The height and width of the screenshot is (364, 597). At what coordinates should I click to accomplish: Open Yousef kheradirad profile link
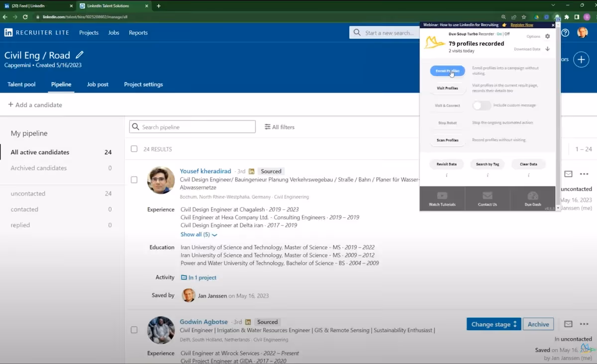(x=206, y=171)
